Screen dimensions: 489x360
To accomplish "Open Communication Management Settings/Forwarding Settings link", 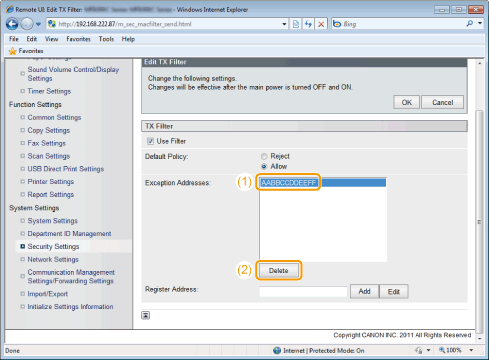I will click(71, 276).
